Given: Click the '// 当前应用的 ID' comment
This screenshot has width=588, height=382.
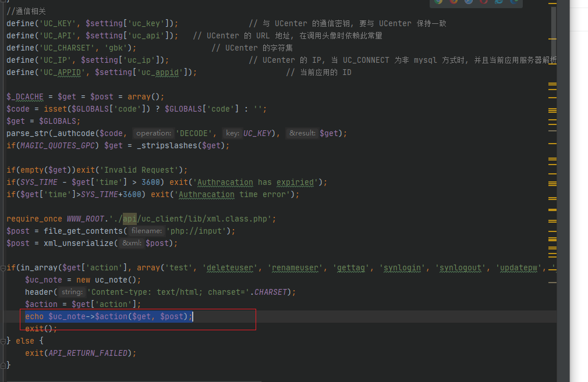Looking at the screenshot, I should tap(319, 72).
